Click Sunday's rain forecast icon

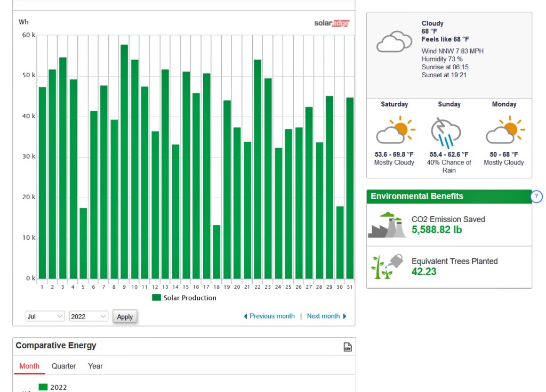point(446,132)
